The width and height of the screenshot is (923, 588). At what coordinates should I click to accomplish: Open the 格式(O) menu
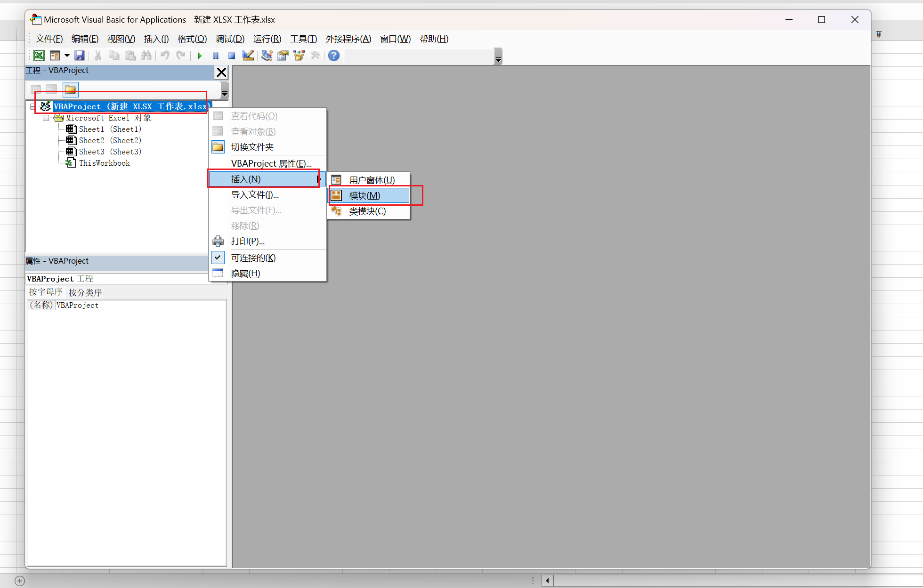pyautogui.click(x=192, y=39)
